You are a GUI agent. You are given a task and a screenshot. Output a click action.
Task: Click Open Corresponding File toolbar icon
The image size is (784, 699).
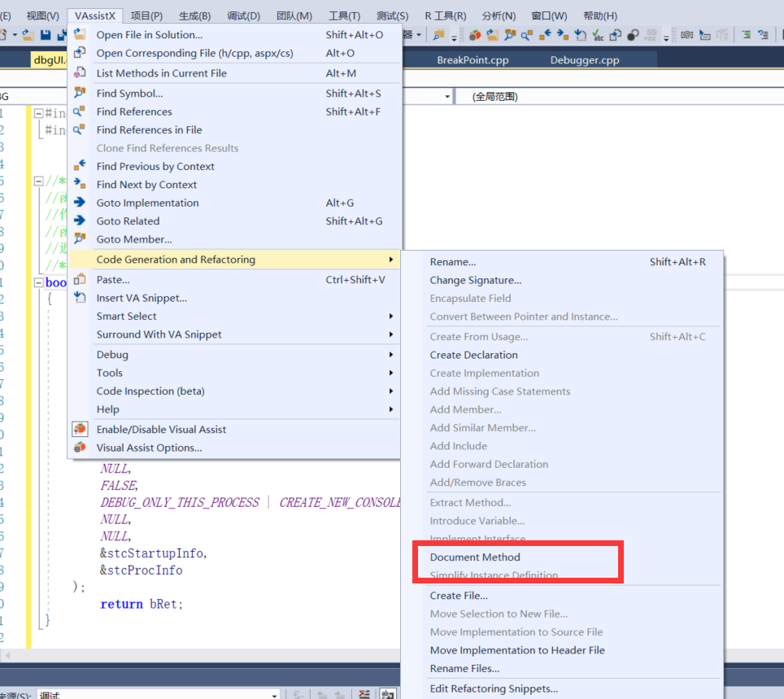tap(616, 35)
